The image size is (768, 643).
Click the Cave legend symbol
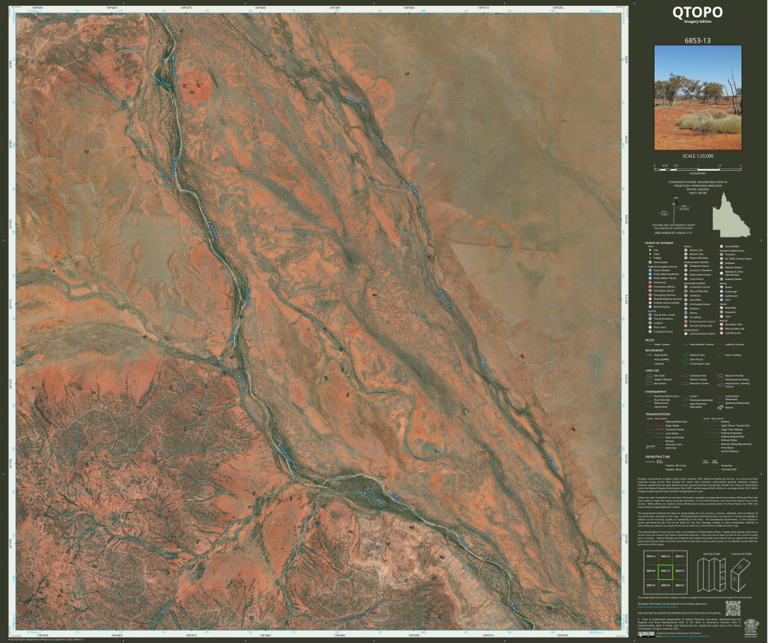[x=721, y=316]
